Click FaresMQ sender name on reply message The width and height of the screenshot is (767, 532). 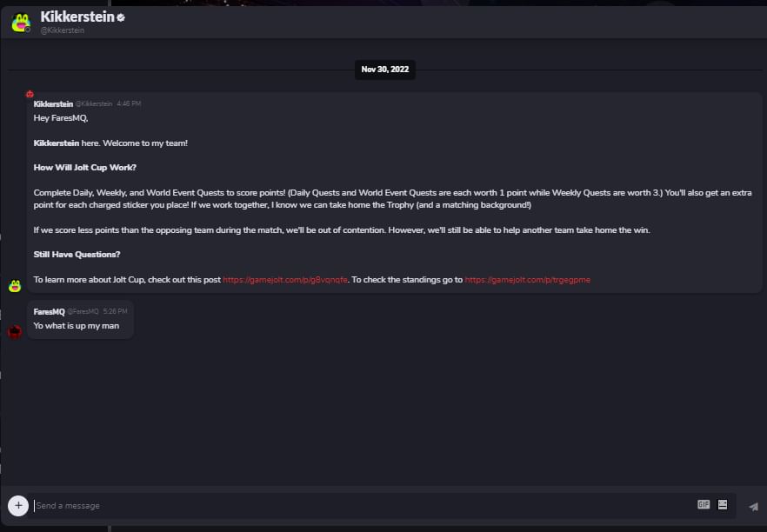pyautogui.click(x=49, y=311)
